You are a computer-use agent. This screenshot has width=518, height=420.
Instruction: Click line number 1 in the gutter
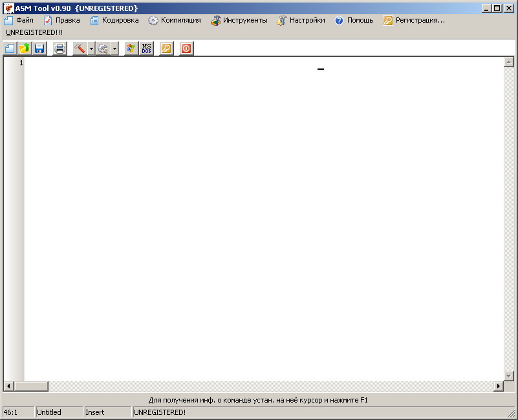click(21, 63)
